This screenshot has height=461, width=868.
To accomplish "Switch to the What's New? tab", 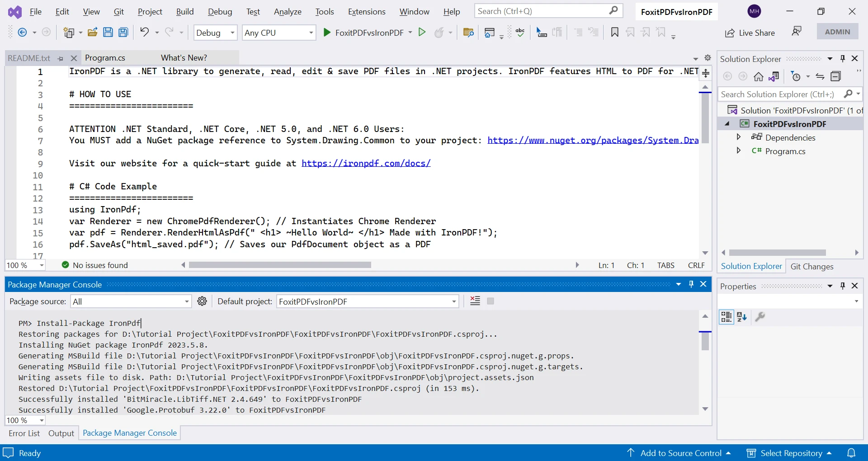I will point(184,58).
